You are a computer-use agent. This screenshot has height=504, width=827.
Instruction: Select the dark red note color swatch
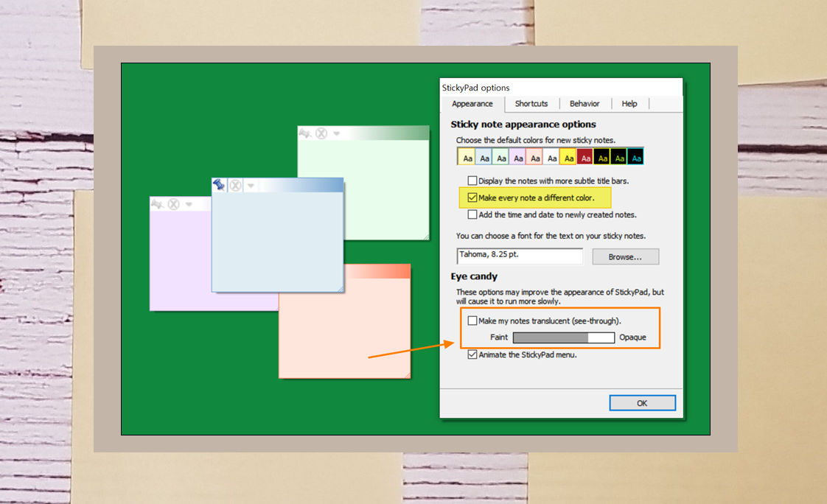point(585,158)
